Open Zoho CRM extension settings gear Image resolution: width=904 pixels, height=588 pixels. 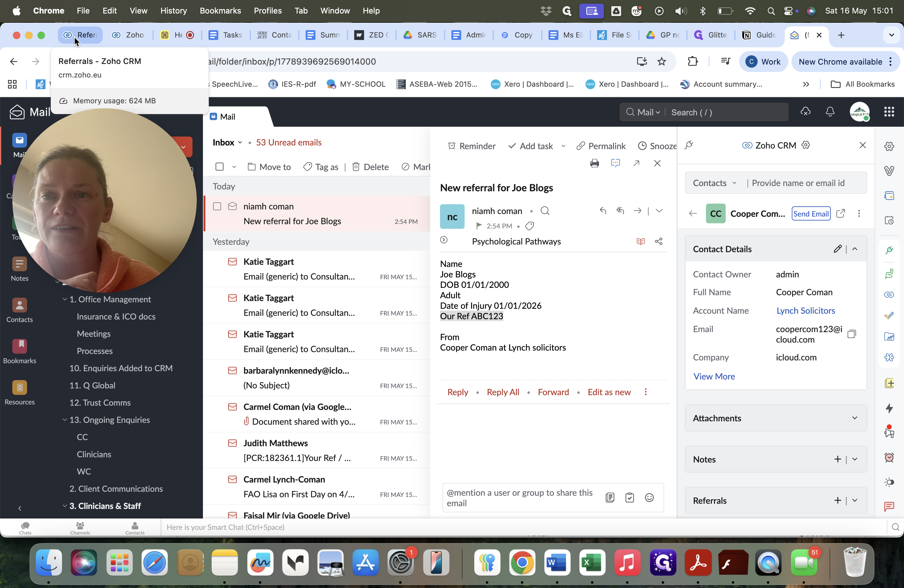[x=806, y=145]
